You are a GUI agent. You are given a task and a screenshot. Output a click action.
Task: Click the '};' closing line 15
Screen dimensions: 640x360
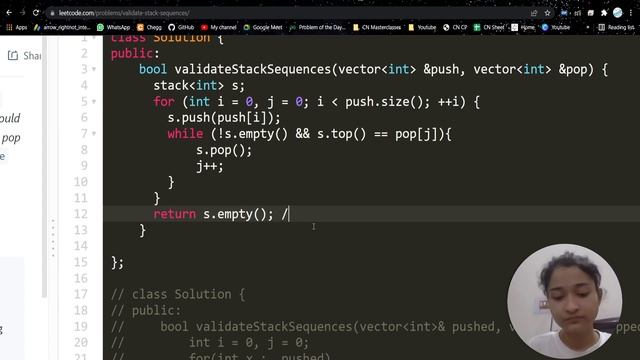click(117, 262)
